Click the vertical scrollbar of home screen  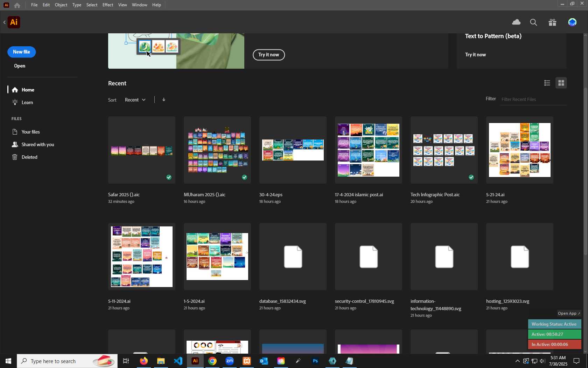(x=585, y=171)
